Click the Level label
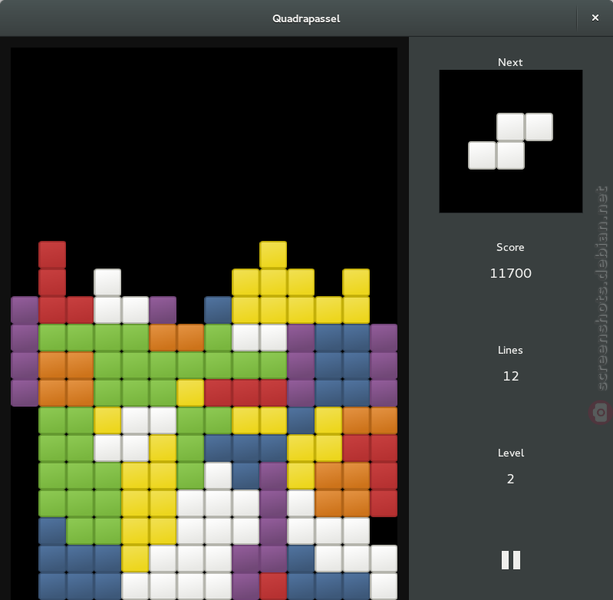 tap(511, 453)
